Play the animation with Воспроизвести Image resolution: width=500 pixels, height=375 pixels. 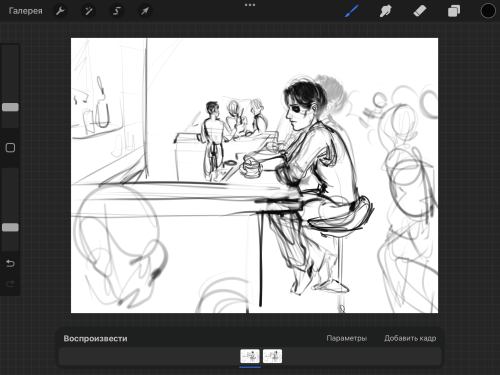click(95, 338)
